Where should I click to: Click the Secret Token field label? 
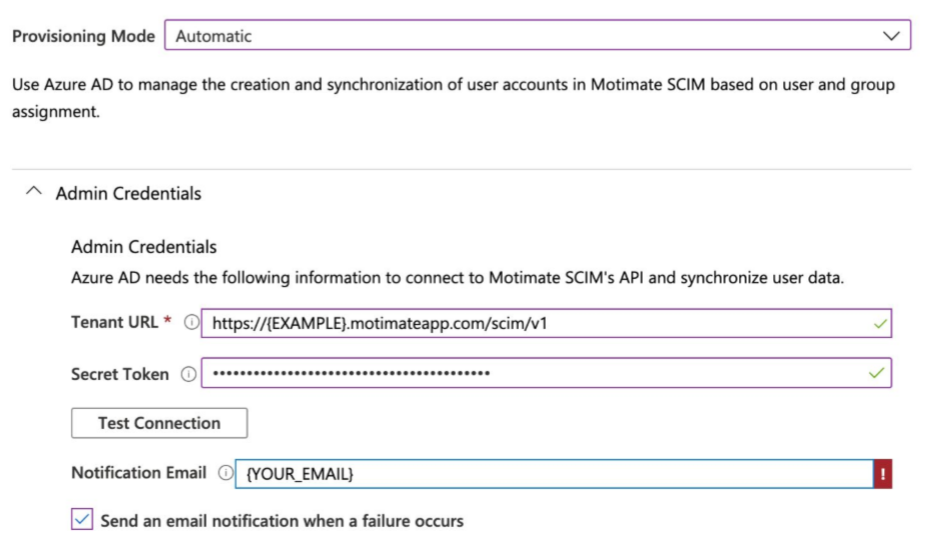120,374
